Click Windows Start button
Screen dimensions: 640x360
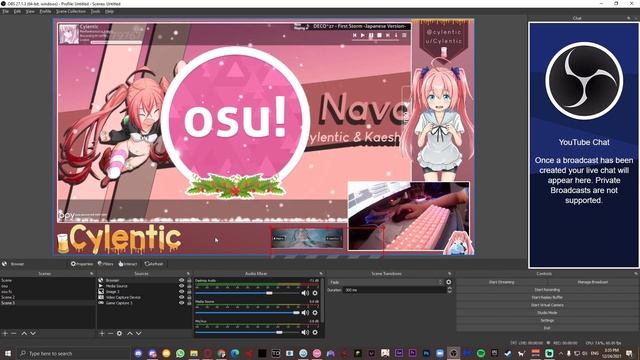tap(8, 353)
